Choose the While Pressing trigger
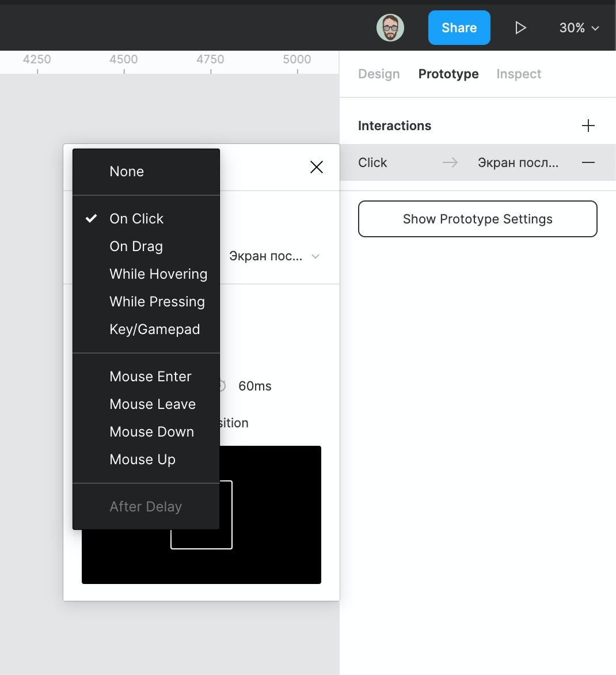The height and width of the screenshot is (675, 616). pyautogui.click(x=146, y=301)
